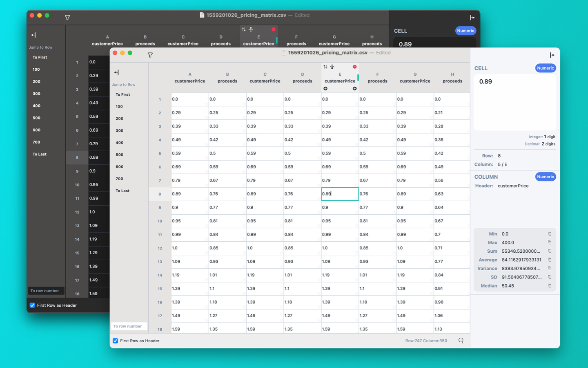Jump to row 100 in the front window
Viewport: 588px width, 368px height.
119,106
